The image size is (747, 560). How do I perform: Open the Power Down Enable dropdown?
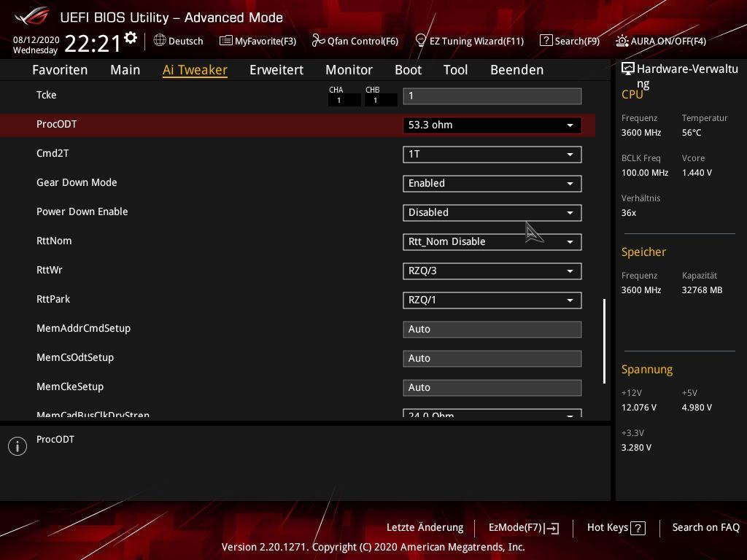coord(492,212)
